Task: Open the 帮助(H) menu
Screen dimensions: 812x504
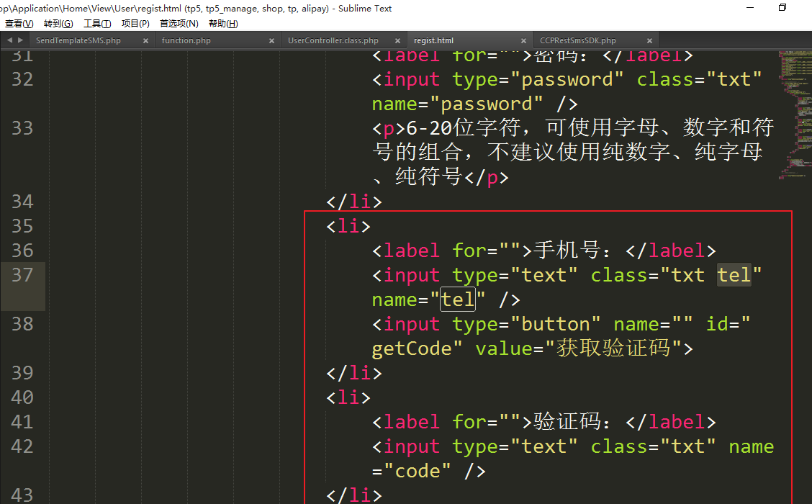Action: [x=223, y=24]
